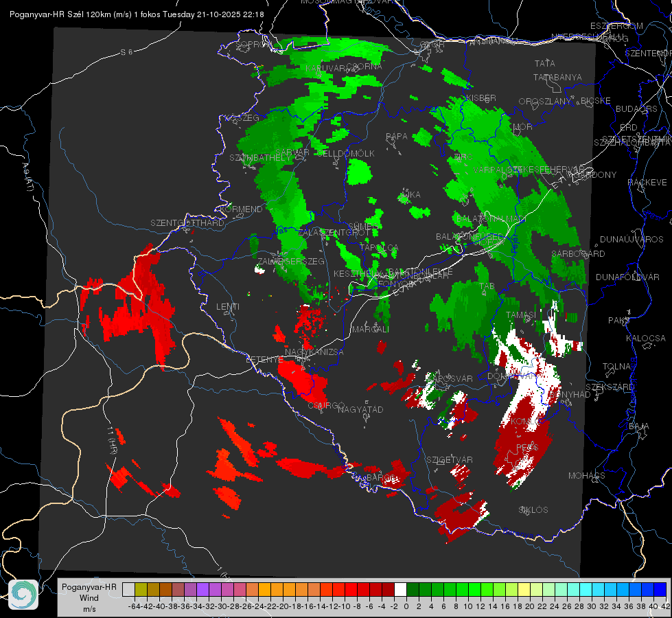Click the SZENTGOTTHARD city label

(187, 223)
